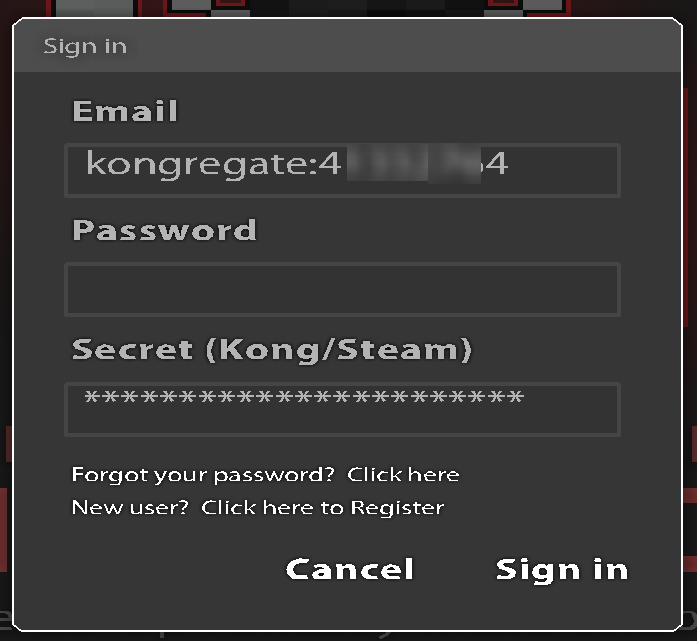Click the Email label text
The height and width of the screenshot is (641, 697).
point(125,111)
